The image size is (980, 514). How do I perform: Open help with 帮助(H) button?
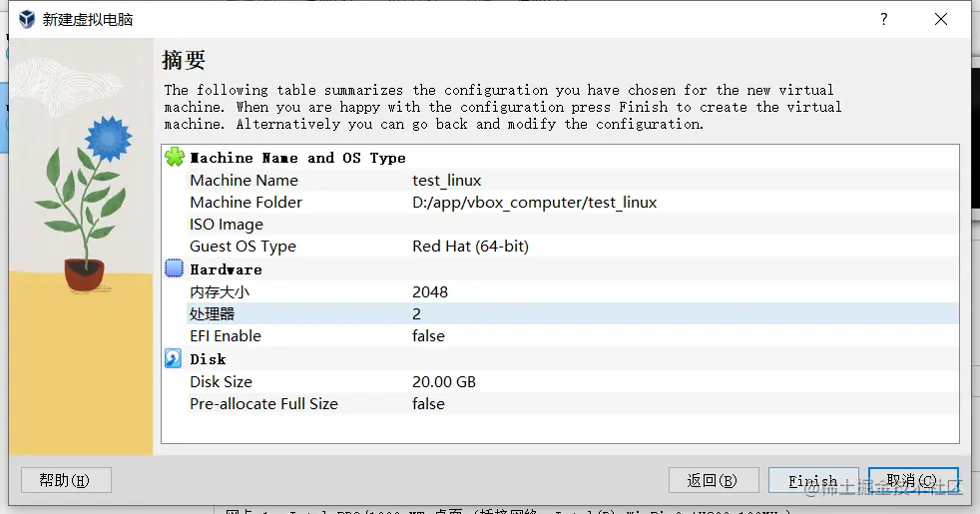click(x=66, y=480)
